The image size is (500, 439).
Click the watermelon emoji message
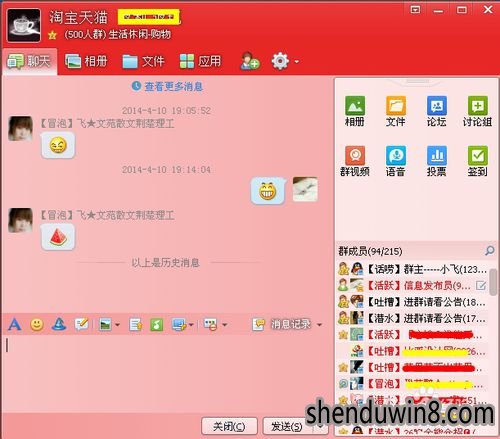pos(58,237)
